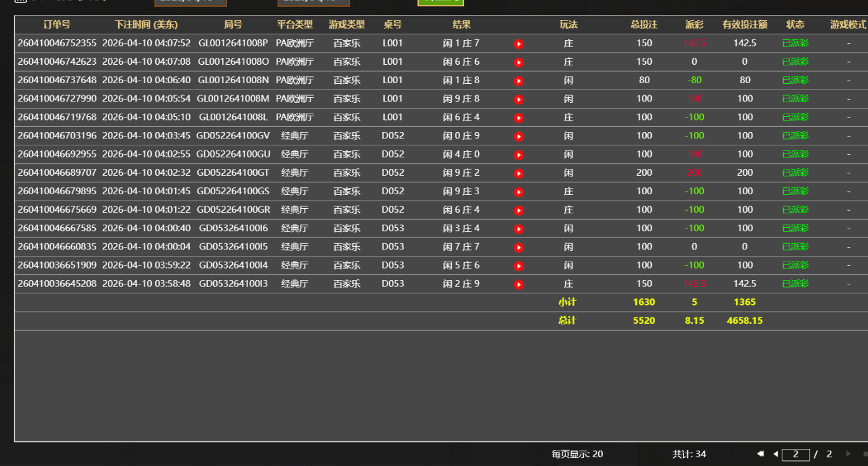Click 已派彩 status on the first row

click(794, 43)
